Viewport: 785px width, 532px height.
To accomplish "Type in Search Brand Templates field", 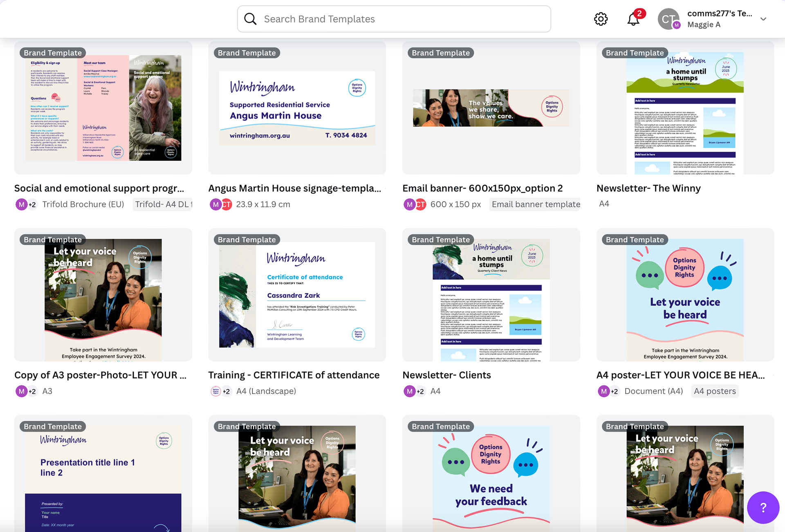I will click(405, 19).
